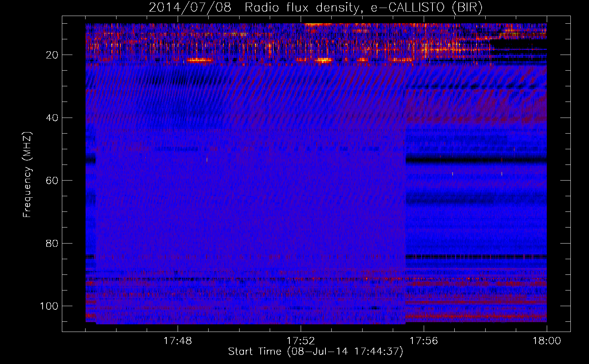Click the 17:48 time tick label
The height and width of the screenshot is (364, 589).
pos(178,341)
